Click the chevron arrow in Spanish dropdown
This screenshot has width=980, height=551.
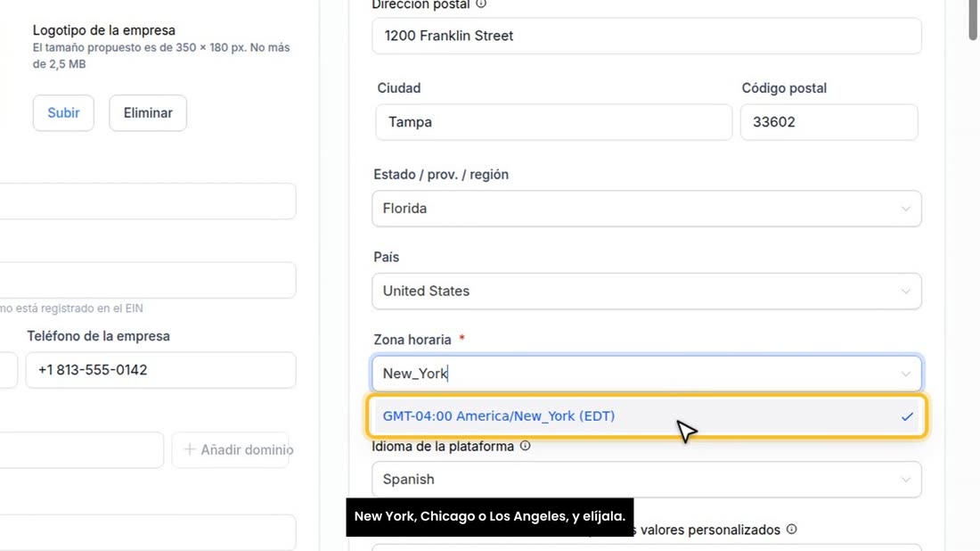tap(906, 480)
